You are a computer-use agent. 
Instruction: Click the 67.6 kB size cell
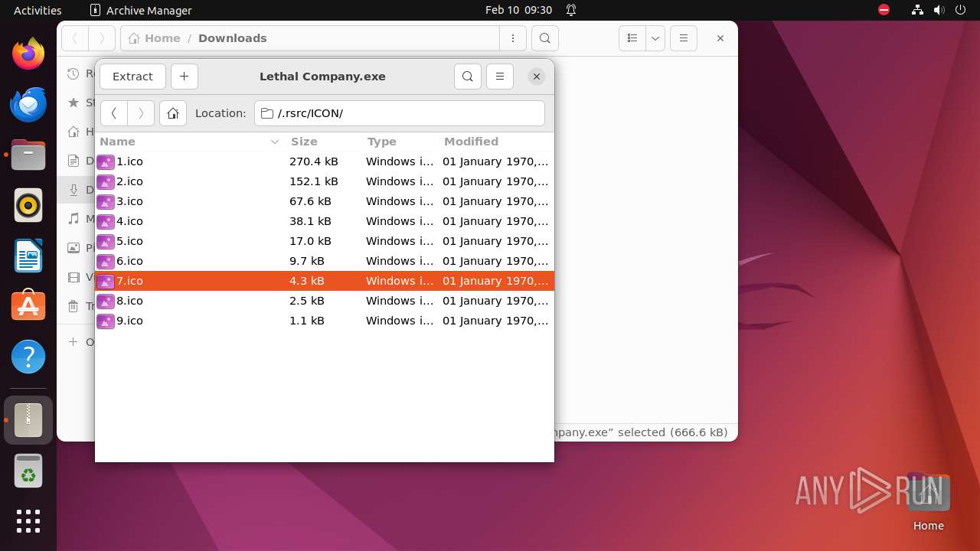click(310, 201)
